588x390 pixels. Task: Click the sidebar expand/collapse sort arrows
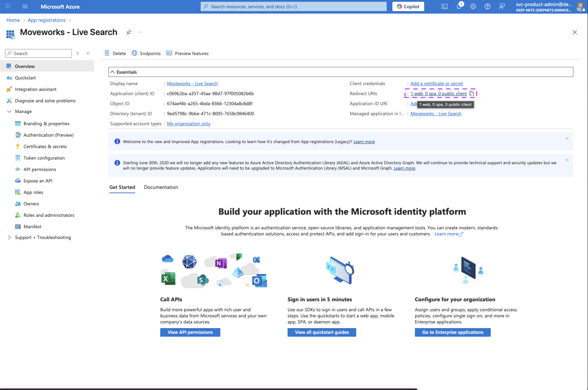pos(78,53)
